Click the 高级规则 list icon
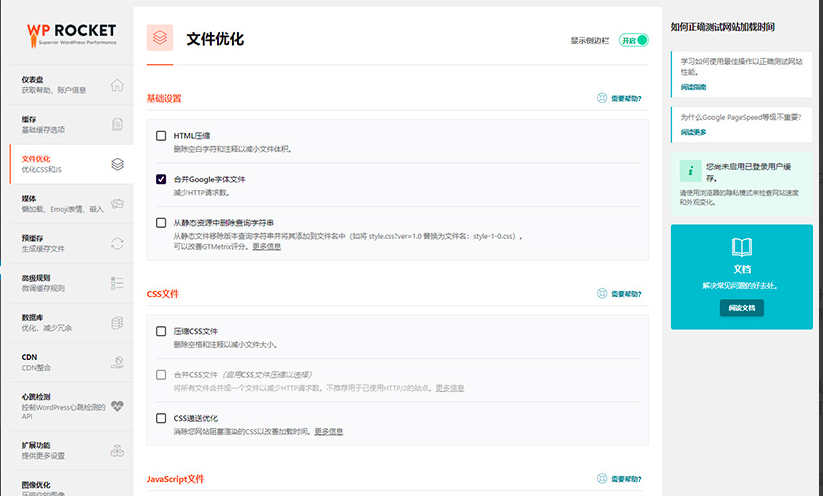 tap(117, 283)
